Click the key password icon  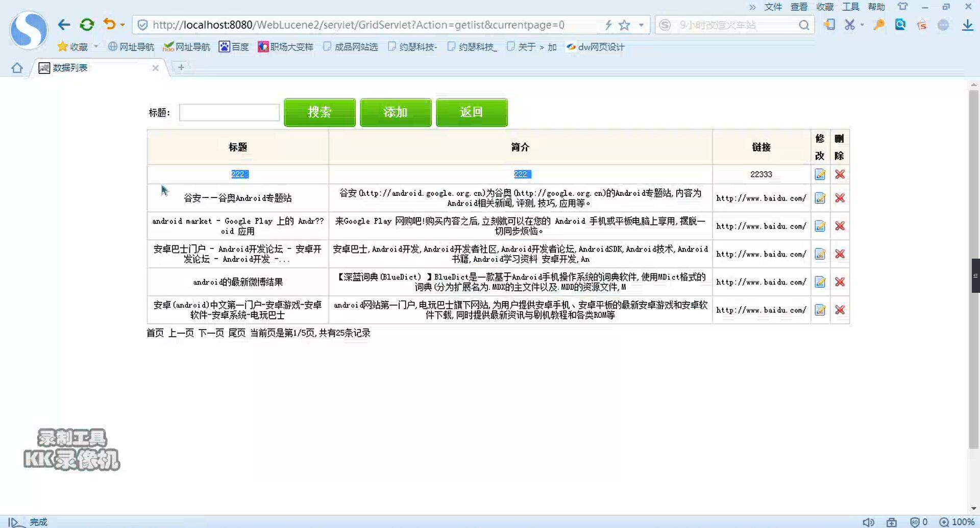click(878, 24)
